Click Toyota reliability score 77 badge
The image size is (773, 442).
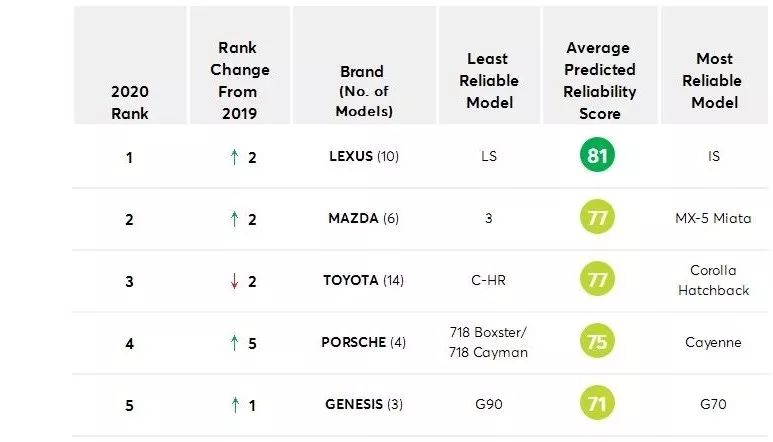[598, 280]
